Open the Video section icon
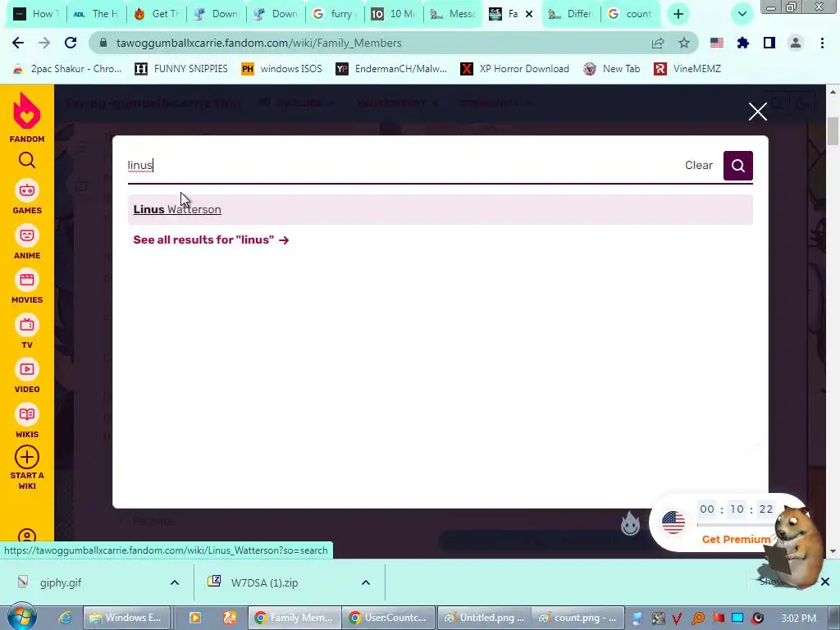The width and height of the screenshot is (840, 630). tap(27, 369)
